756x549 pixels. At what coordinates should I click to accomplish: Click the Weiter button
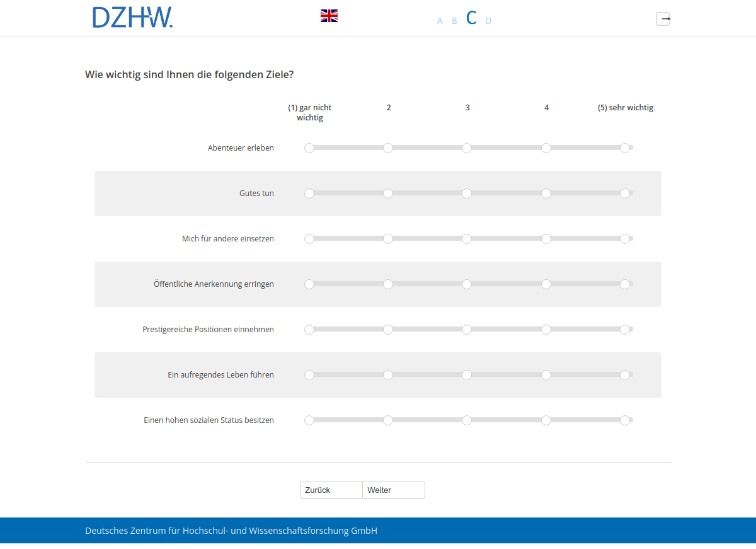coord(394,490)
